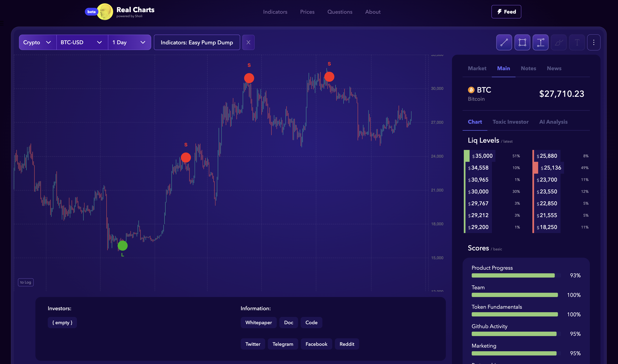Click the lightning Feed button

[506, 12]
